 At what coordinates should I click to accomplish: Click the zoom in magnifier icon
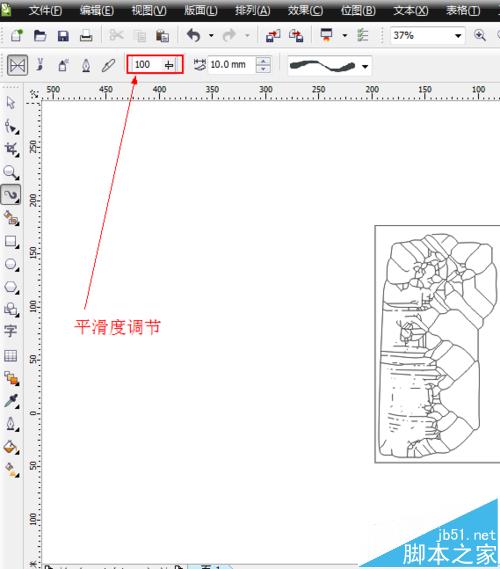coord(480,36)
